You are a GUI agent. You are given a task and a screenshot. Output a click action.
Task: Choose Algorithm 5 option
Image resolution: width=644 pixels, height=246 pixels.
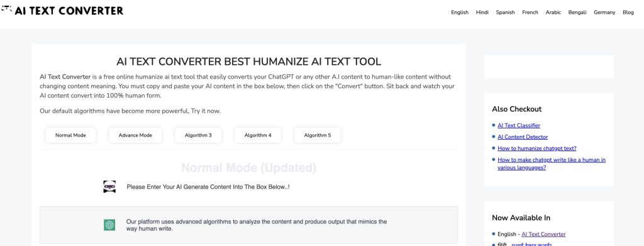tap(318, 135)
